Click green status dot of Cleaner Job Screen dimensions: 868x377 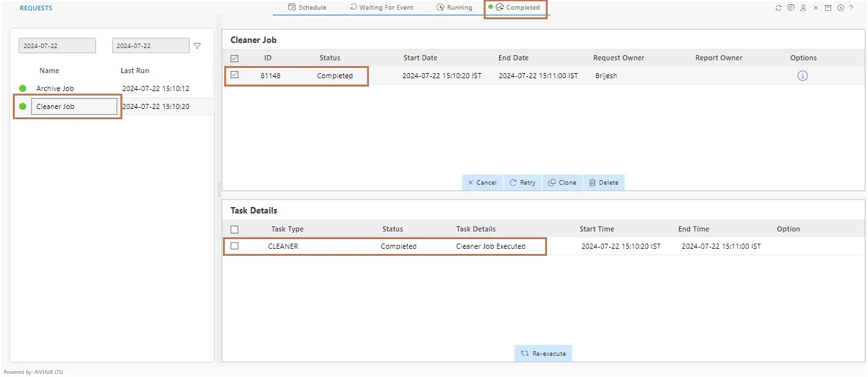pyautogui.click(x=22, y=106)
